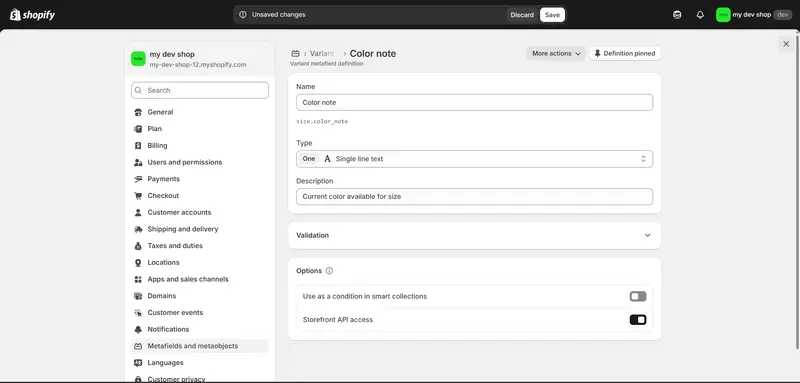Expand the Validation section
The height and width of the screenshot is (383, 800).
pyautogui.click(x=474, y=236)
